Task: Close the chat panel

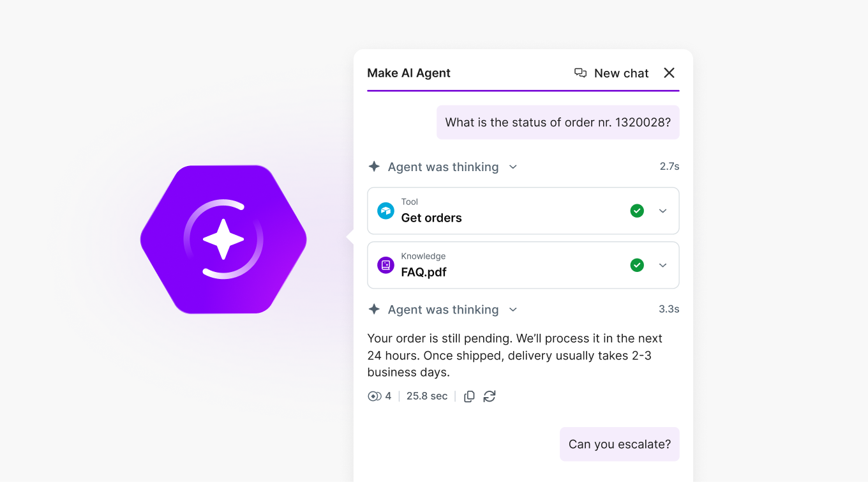Action: pyautogui.click(x=669, y=73)
